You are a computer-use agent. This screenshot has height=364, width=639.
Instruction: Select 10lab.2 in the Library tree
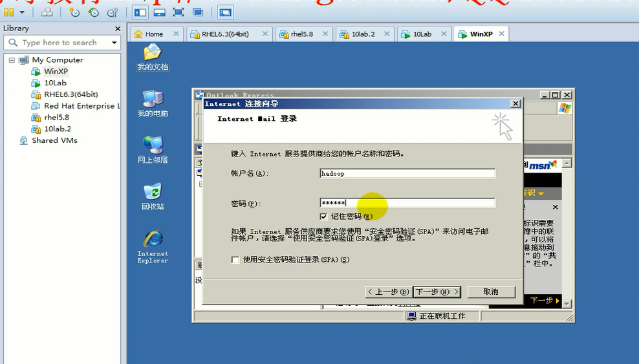coord(58,129)
